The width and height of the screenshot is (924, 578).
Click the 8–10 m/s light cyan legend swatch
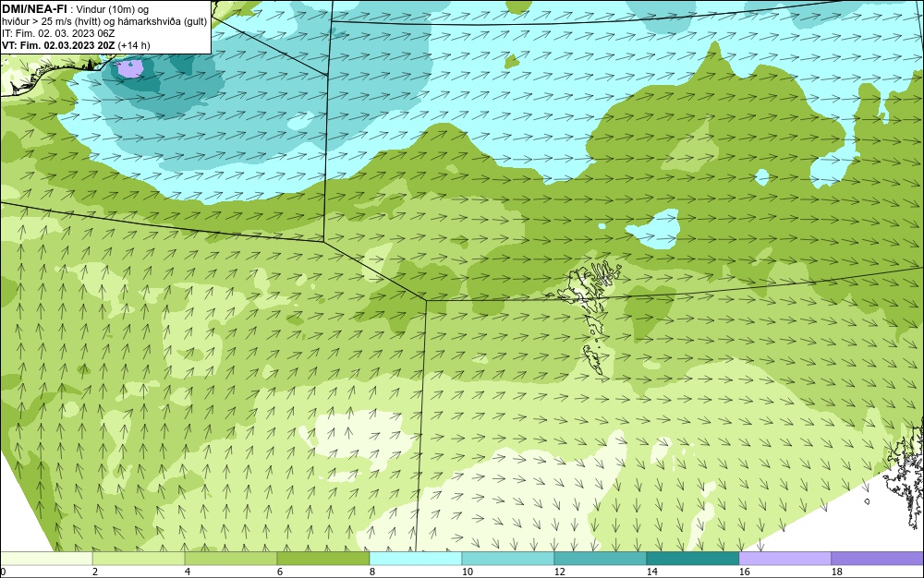(416, 559)
